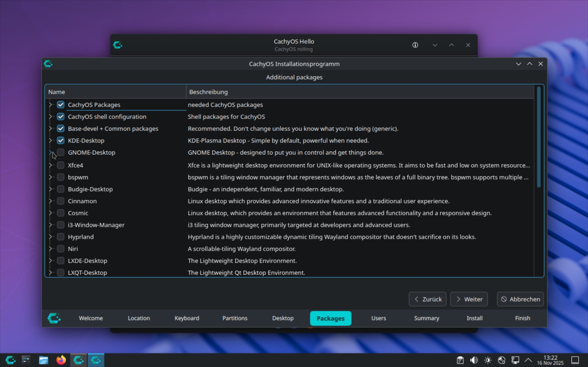Open Firefox from the taskbar
The height and width of the screenshot is (367, 588).
[x=61, y=360]
